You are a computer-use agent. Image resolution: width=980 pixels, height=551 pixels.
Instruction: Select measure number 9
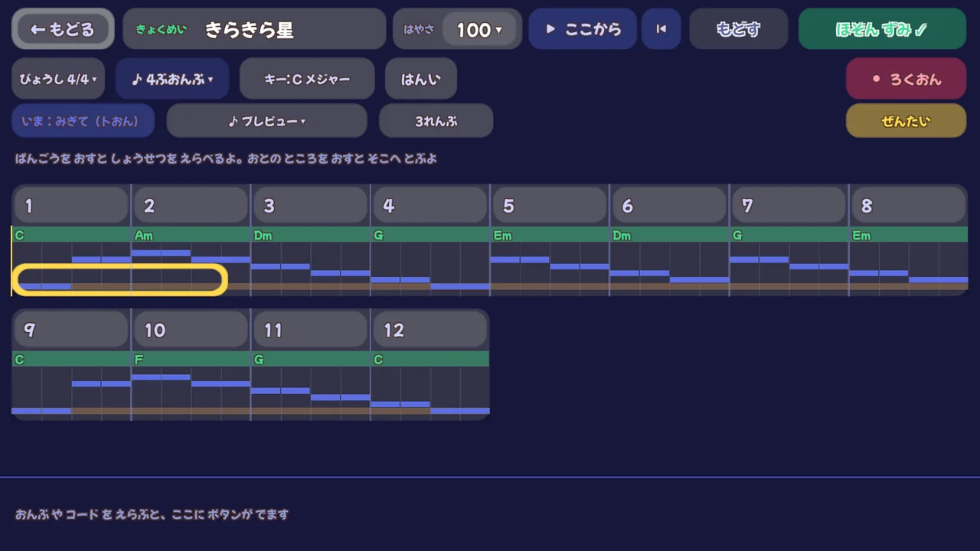(71, 330)
